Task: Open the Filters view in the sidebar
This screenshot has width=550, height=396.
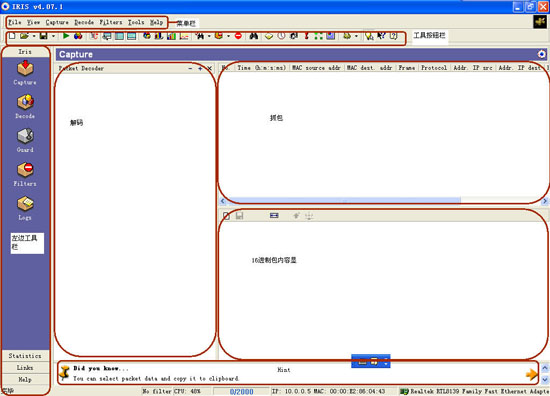Action: pyautogui.click(x=25, y=174)
